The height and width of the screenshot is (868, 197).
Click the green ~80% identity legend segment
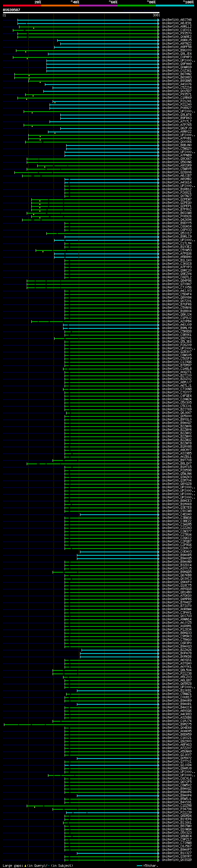point(137,6)
